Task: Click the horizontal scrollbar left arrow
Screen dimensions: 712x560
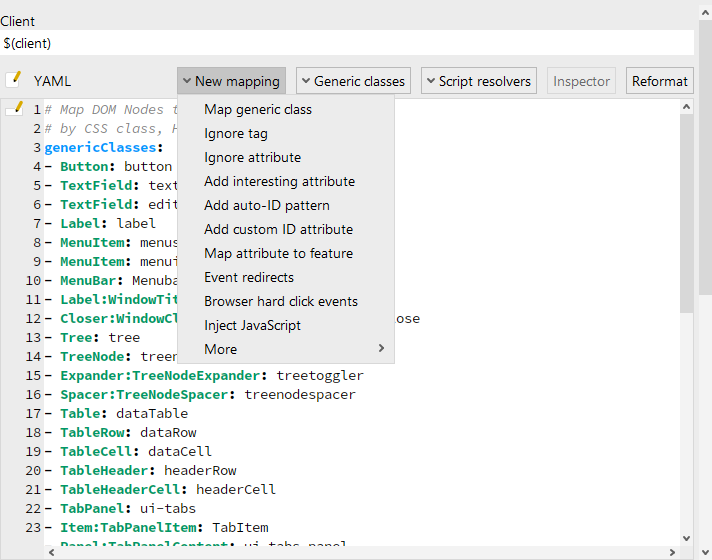Action: [51, 552]
